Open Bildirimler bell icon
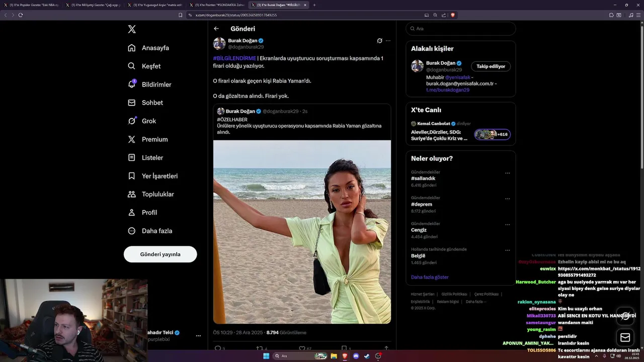 pos(132,84)
